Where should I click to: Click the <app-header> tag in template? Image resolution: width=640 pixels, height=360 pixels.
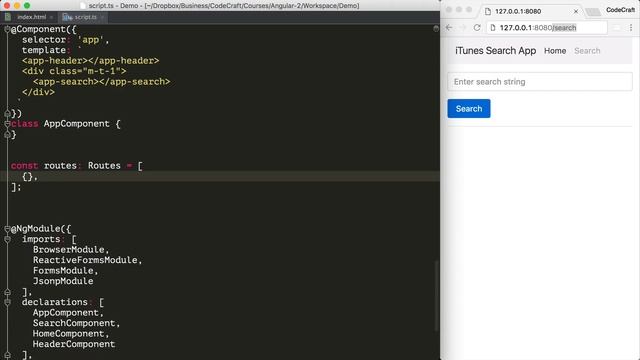55,61
